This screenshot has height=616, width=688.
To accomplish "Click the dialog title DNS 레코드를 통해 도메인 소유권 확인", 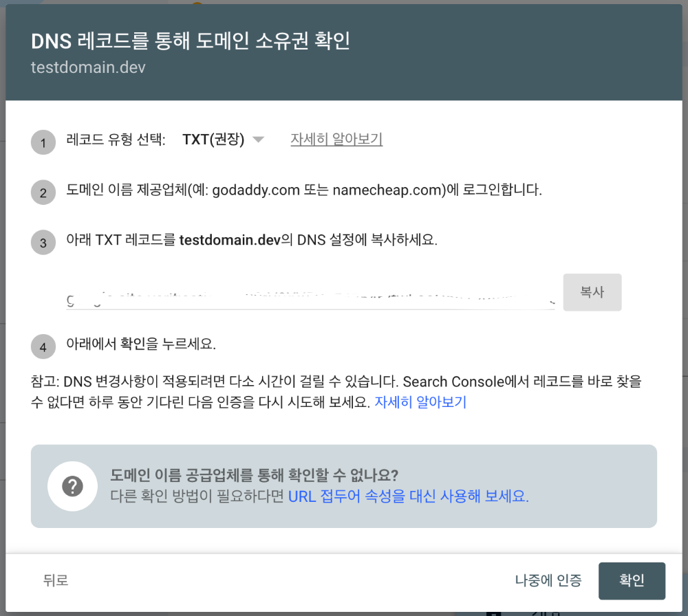I will [191, 41].
